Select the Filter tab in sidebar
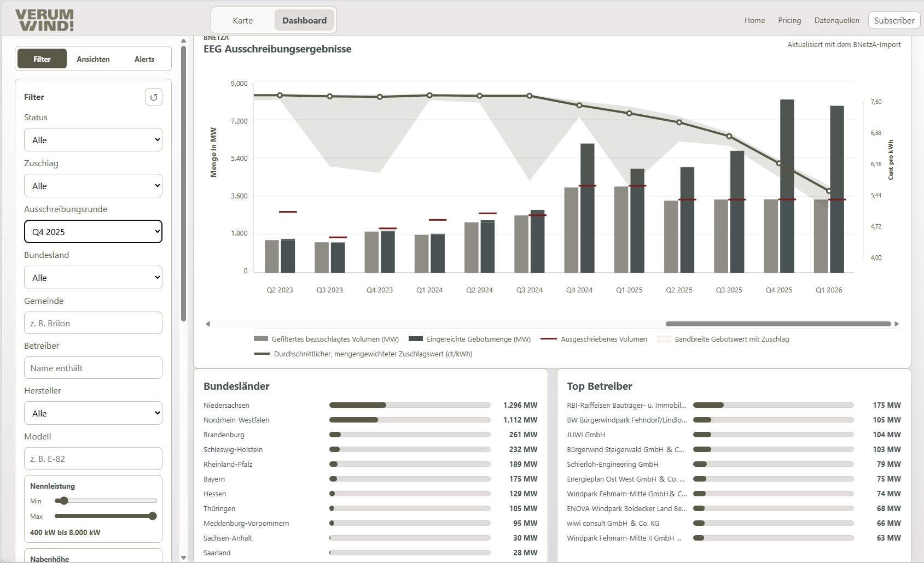The width and height of the screenshot is (924, 563). pyautogui.click(x=42, y=58)
